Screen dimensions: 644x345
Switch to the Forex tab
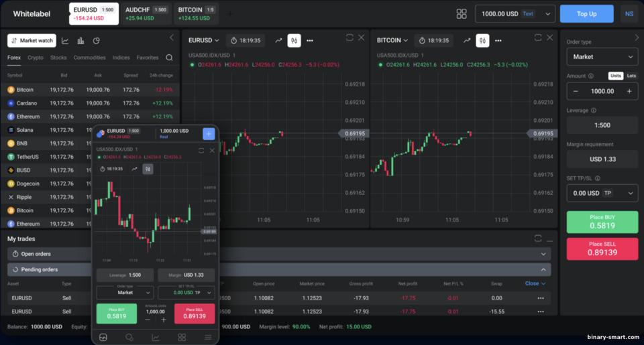(14, 58)
